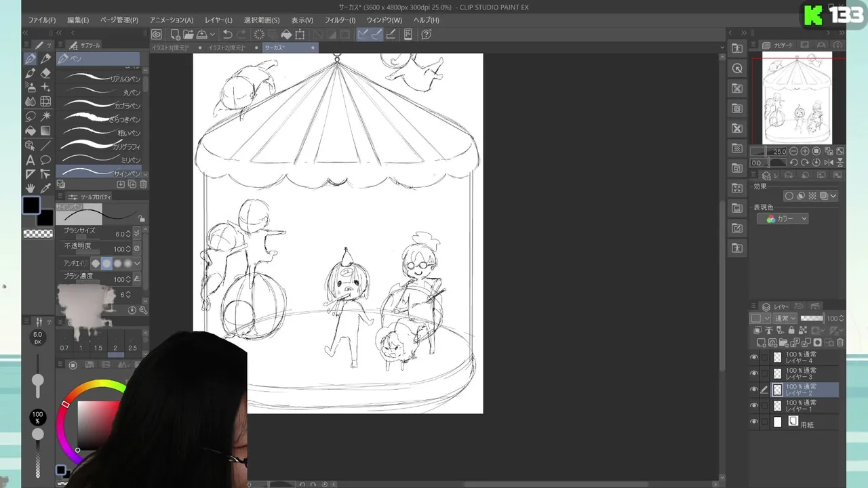Select the カブラペン sub tool
This screenshot has width=868, height=488.
[100, 106]
